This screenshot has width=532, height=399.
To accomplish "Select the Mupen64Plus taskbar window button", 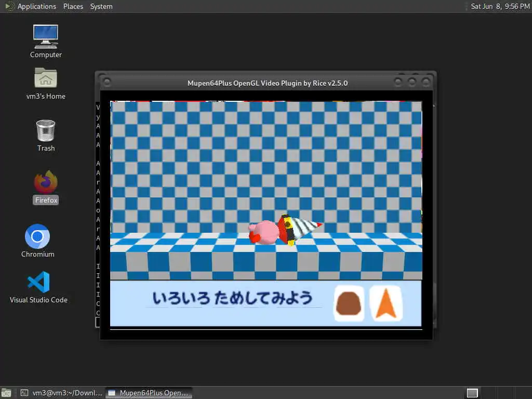I will pyautogui.click(x=149, y=393).
